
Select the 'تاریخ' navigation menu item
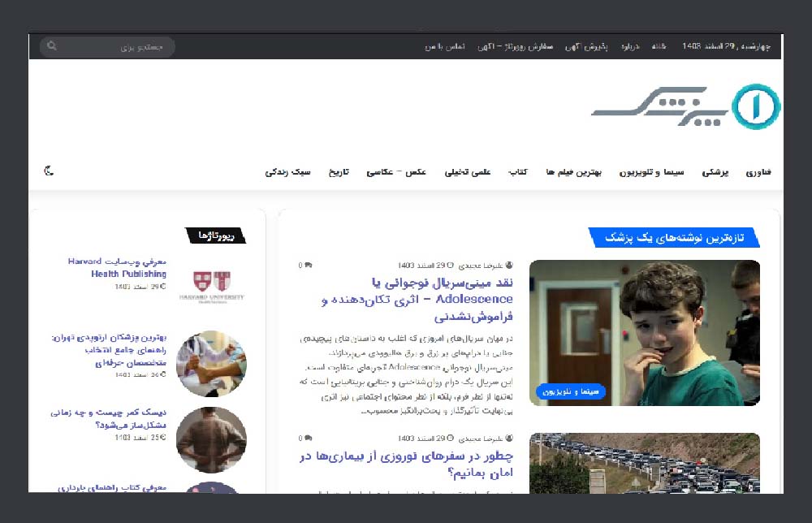[x=339, y=172]
